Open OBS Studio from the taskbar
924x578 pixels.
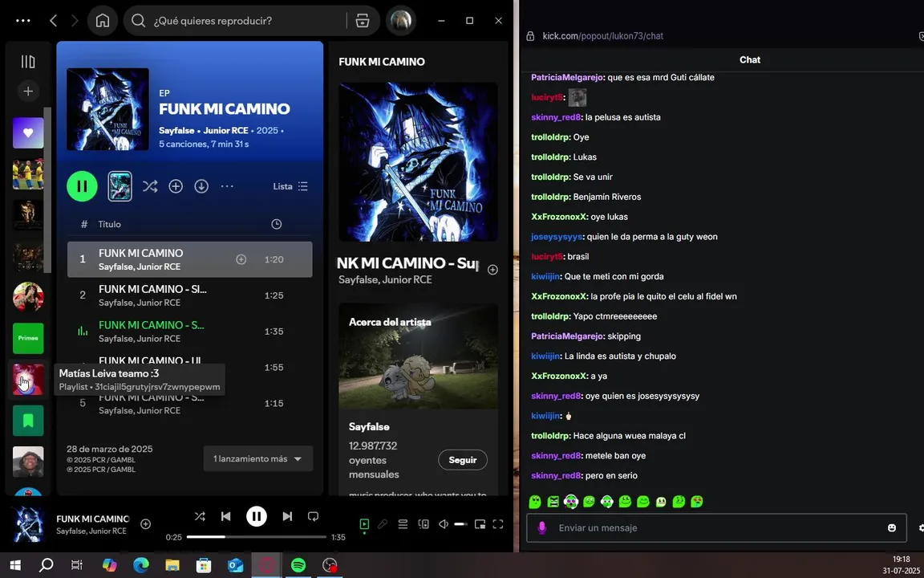tap(330, 566)
